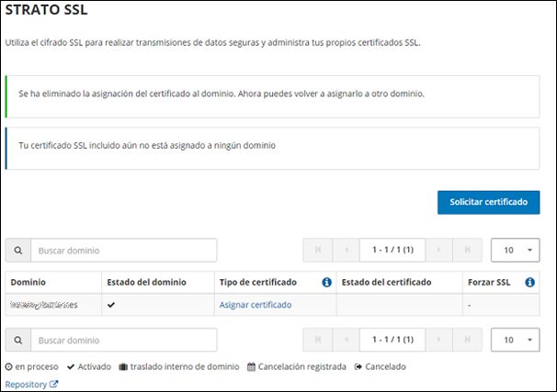Go to first page in upper pagination

click(318, 250)
